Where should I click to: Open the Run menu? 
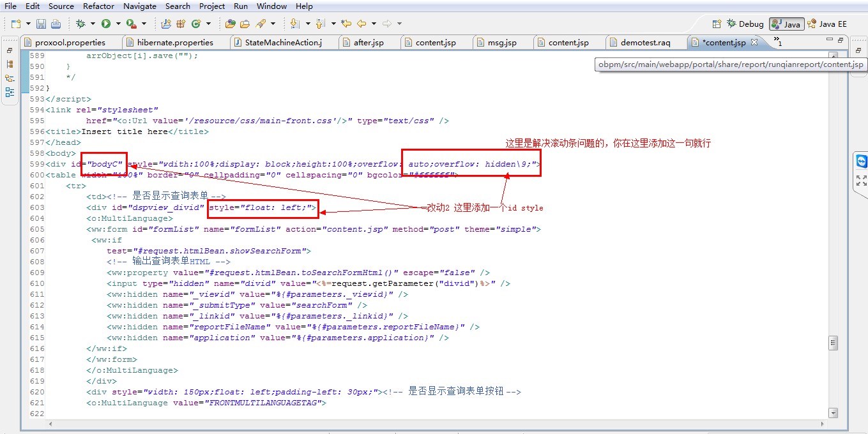tap(241, 6)
